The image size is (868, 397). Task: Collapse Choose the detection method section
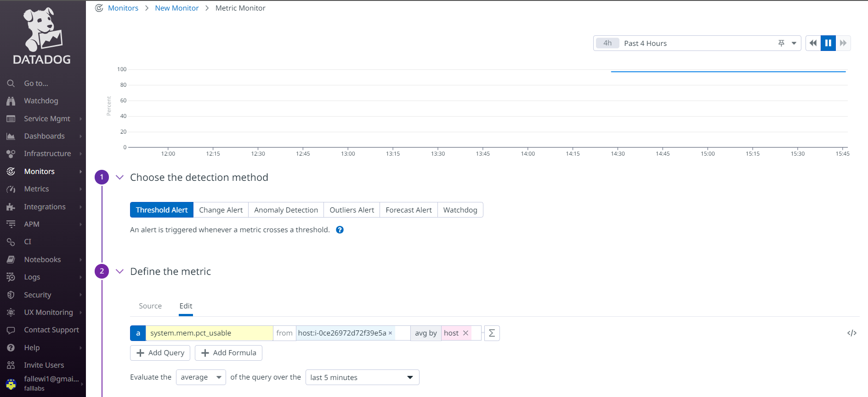(x=119, y=178)
